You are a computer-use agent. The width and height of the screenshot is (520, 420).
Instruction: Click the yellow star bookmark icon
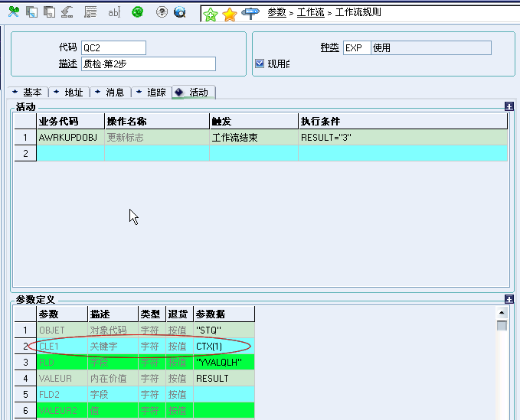click(229, 13)
